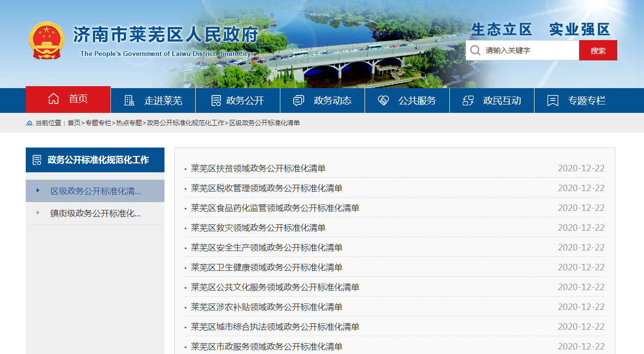
Task: Open 莱芜区税收管理领域政务公开标准化清单
Action: (x=267, y=188)
